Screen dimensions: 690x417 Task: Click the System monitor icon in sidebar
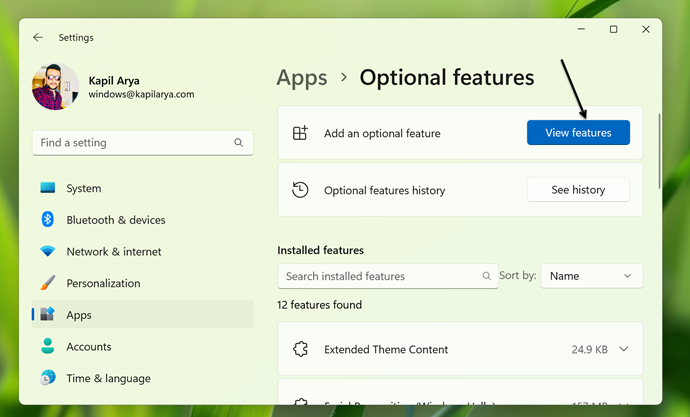[x=48, y=188]
